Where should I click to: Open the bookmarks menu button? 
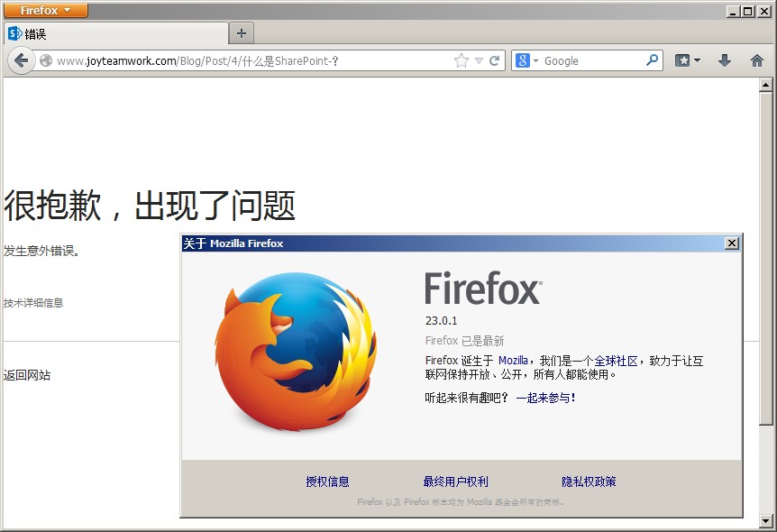pyautogui.click(x=687, y=60)
